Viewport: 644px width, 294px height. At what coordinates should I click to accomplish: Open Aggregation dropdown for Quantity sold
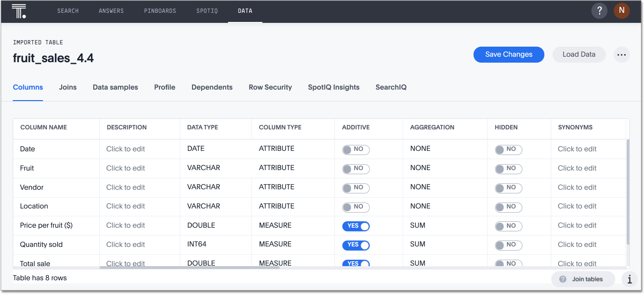pyautogui.click(x=418, y=244)
